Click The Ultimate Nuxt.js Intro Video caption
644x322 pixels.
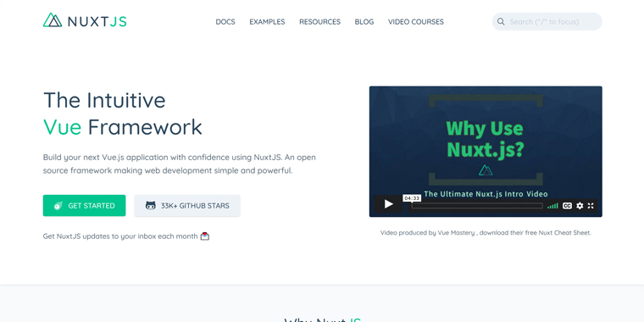486,194
